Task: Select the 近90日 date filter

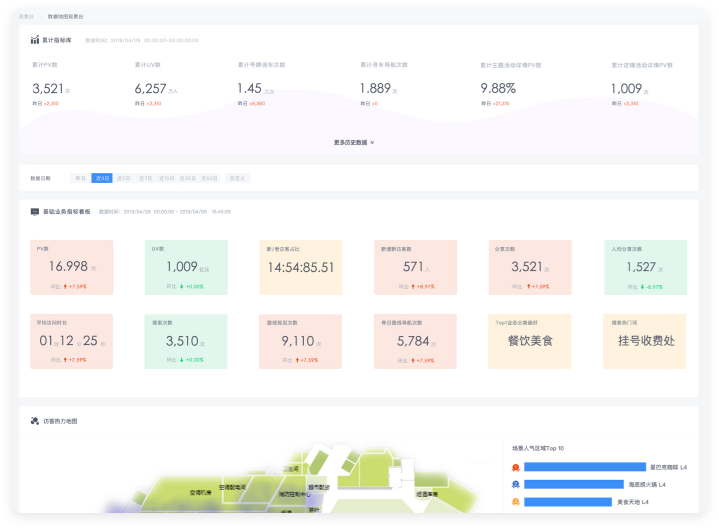Action: [209, 178]
